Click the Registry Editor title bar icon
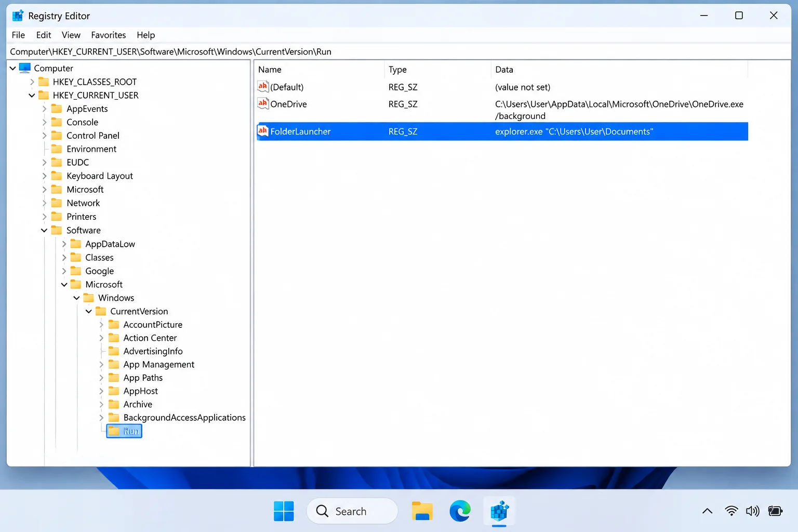 tap(18, 16)
